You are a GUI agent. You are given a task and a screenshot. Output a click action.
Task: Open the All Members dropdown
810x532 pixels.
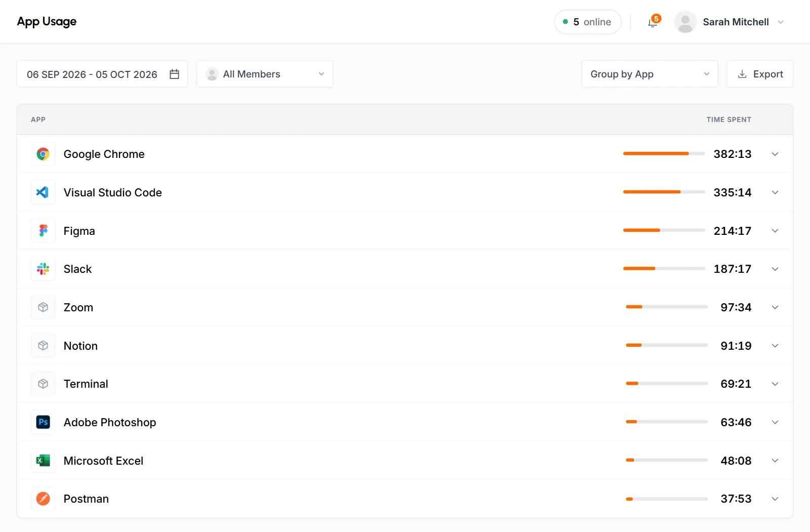265,74
